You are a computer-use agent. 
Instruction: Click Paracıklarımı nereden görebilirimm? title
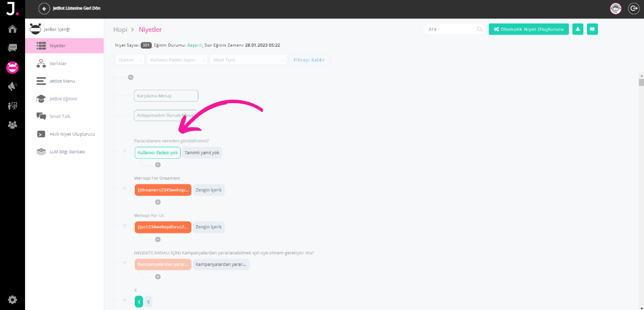point(171,141)
